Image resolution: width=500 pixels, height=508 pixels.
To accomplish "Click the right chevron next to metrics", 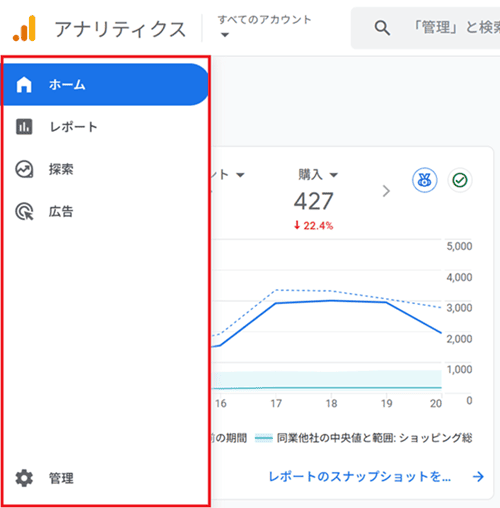I will 386,191.
